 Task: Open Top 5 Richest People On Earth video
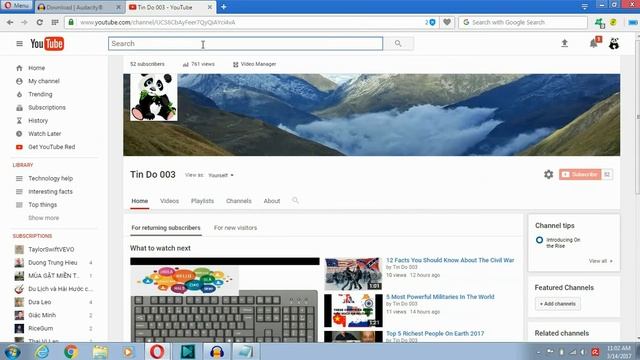pyautogui.click(x=435, y=333)
